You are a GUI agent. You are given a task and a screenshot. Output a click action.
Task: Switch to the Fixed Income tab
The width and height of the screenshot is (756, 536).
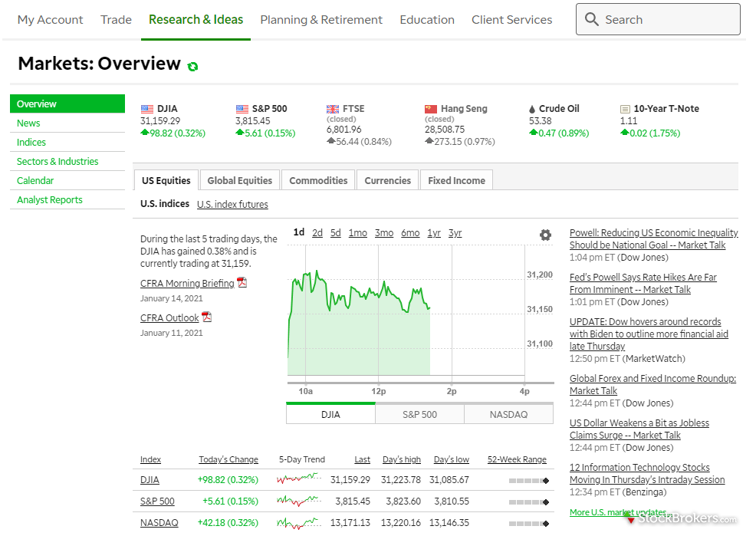pos(456,180)
